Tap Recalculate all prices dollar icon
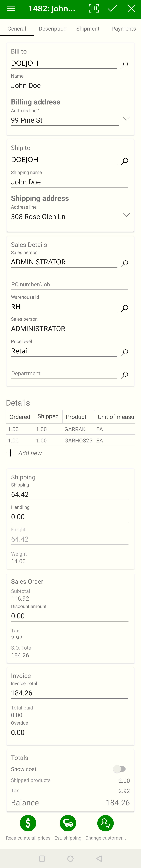 (28, 823)
